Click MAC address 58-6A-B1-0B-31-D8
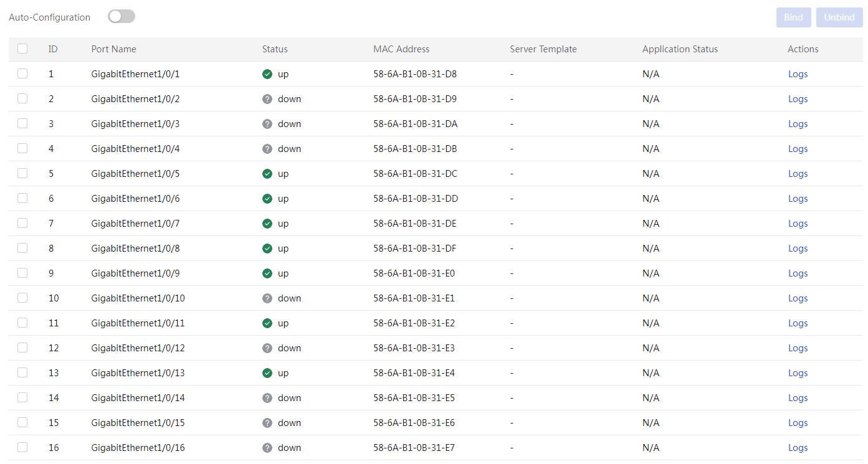The height and width of the screenshot is (464, 868). pos(415,74)
